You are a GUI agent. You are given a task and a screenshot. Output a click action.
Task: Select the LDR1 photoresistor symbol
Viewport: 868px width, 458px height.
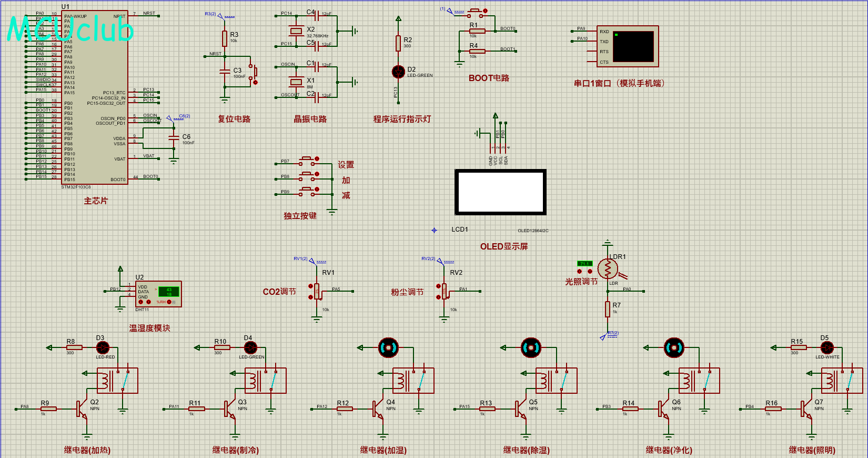coord(608,269)
